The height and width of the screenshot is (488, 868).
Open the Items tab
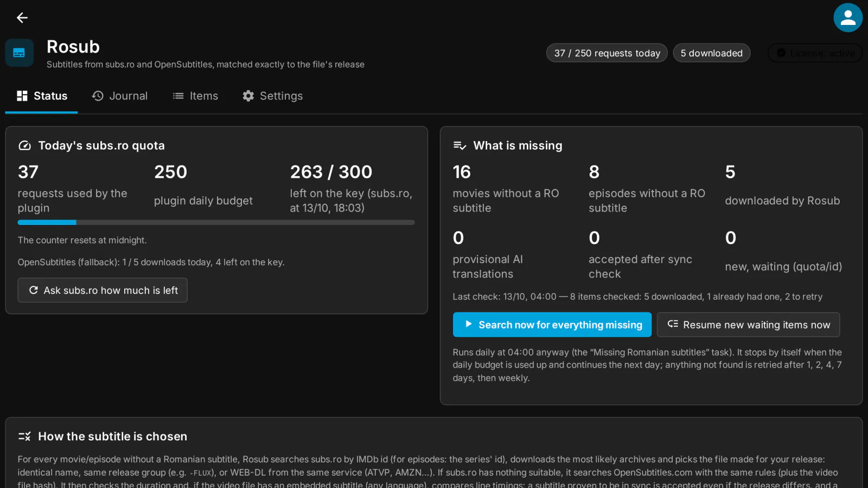tap(195, 96)
